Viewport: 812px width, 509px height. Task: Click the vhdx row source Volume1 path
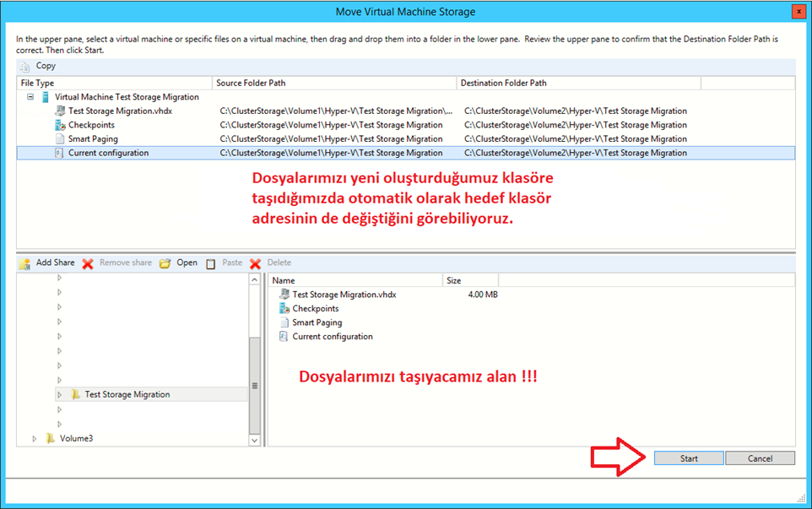pyautogui.click(x=336, y=111)
